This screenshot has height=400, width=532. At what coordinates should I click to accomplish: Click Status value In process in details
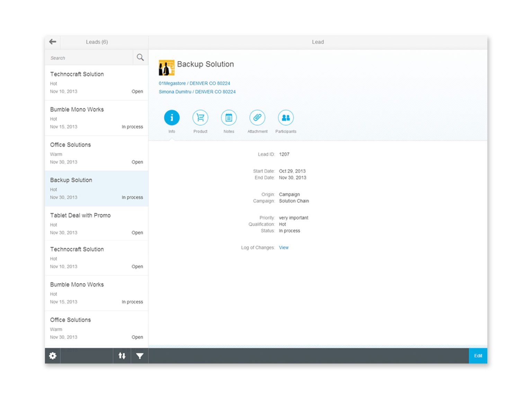pyautogui.click(x=290, y=231)
